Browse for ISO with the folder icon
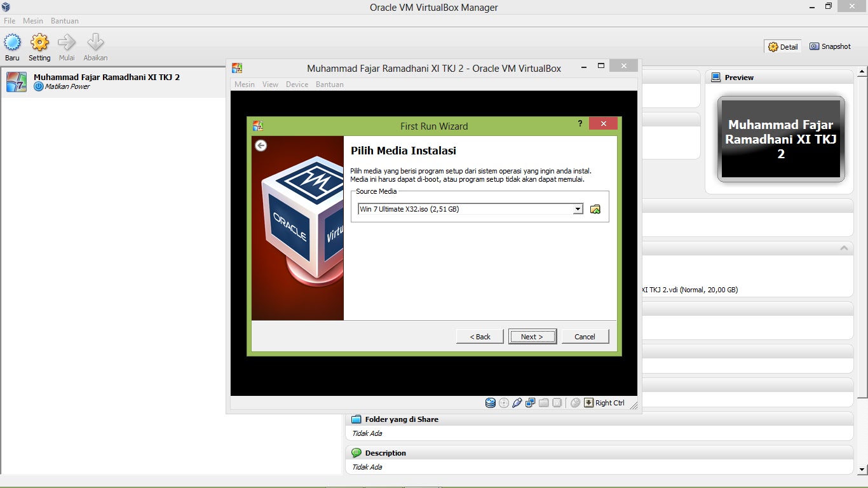868x488 pixels. (x=595, y=209)
